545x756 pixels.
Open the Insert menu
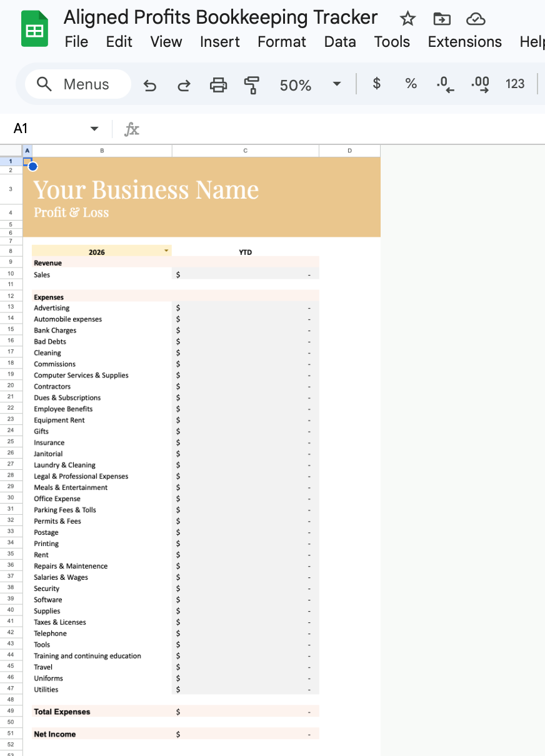[x=220, y=42]
